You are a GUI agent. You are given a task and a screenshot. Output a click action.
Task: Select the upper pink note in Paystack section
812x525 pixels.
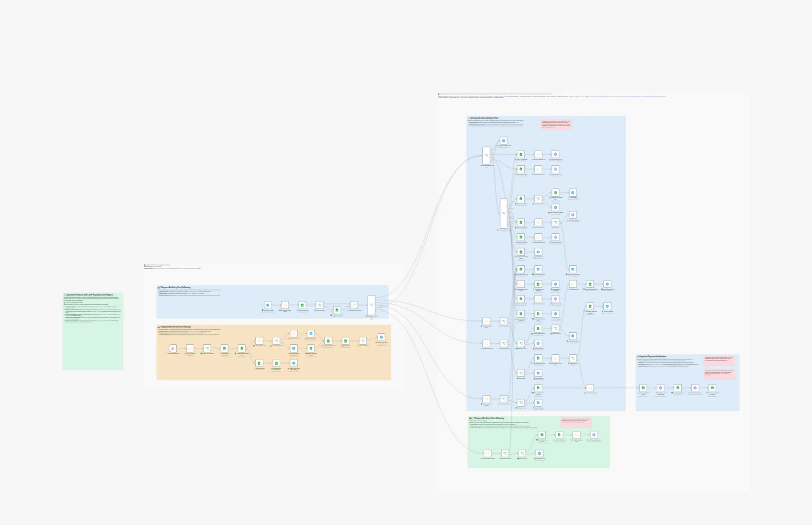click(x=719, y=360)
